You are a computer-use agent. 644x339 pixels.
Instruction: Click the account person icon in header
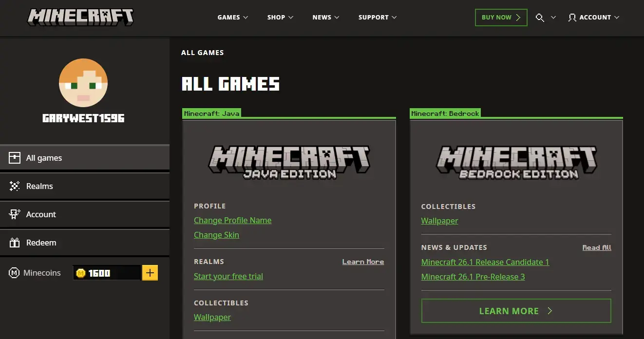click(572, 18)
